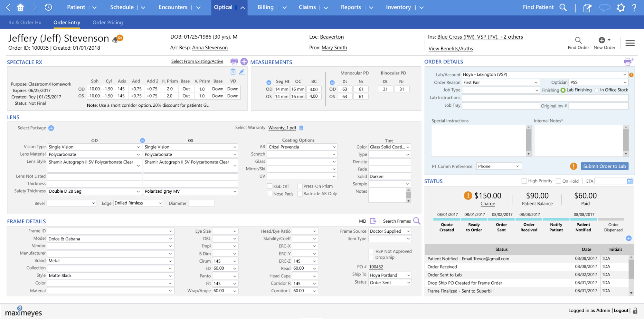Click Submit Order to Lab button
The height and width of the screenshot is (319, 644).
click(604, 166)
